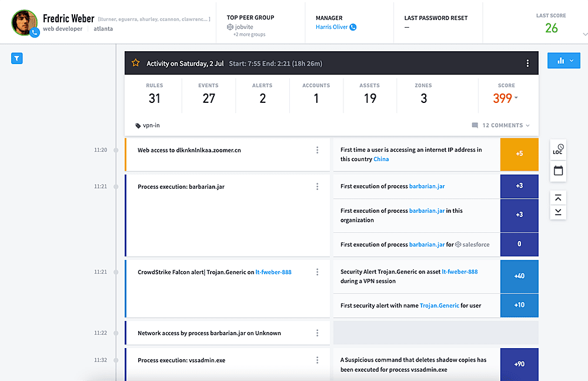Click the comments speech bubble icon

pos(475,125)
